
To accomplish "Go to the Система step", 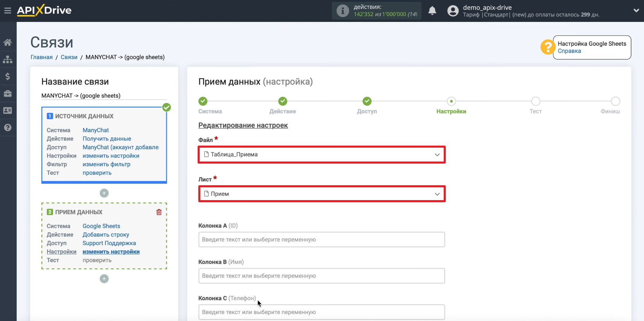I will 203,101.
